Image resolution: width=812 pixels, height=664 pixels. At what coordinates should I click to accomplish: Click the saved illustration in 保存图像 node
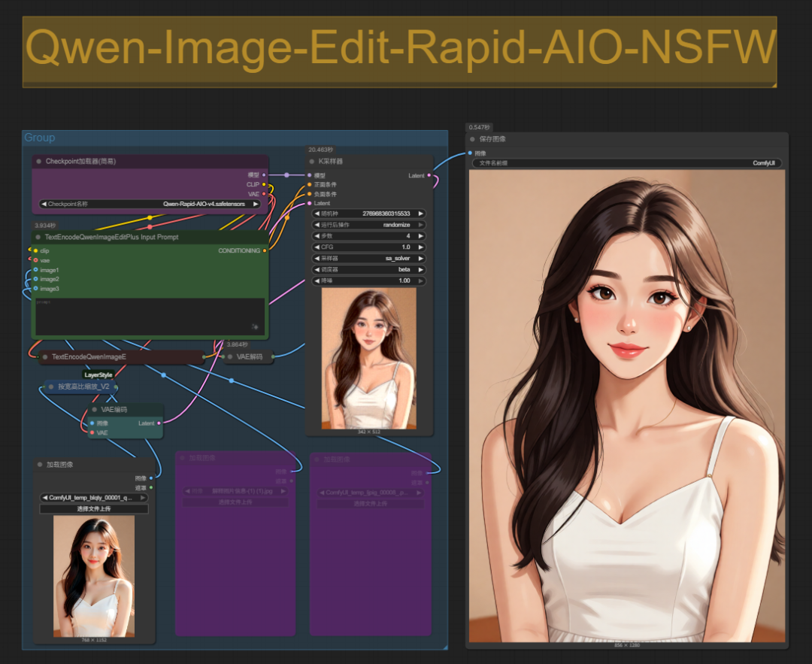pyautogui.click(x=626, y=406)
